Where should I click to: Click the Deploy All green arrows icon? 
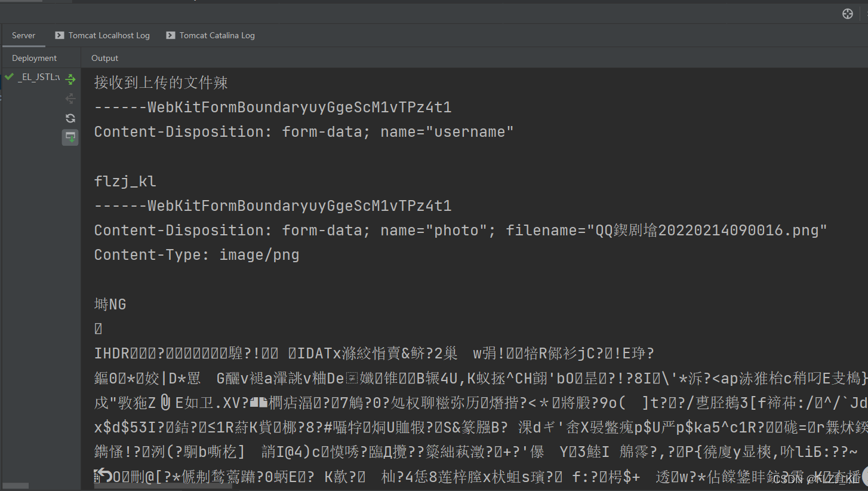tap(70, 79)
